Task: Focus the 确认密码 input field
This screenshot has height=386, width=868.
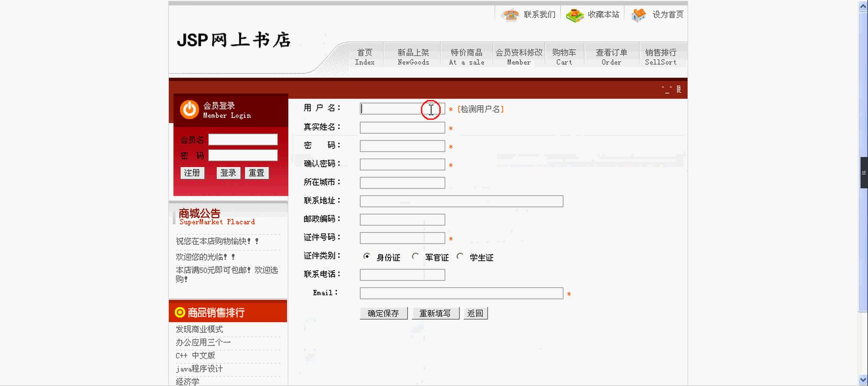Action: tap(402, 164)
